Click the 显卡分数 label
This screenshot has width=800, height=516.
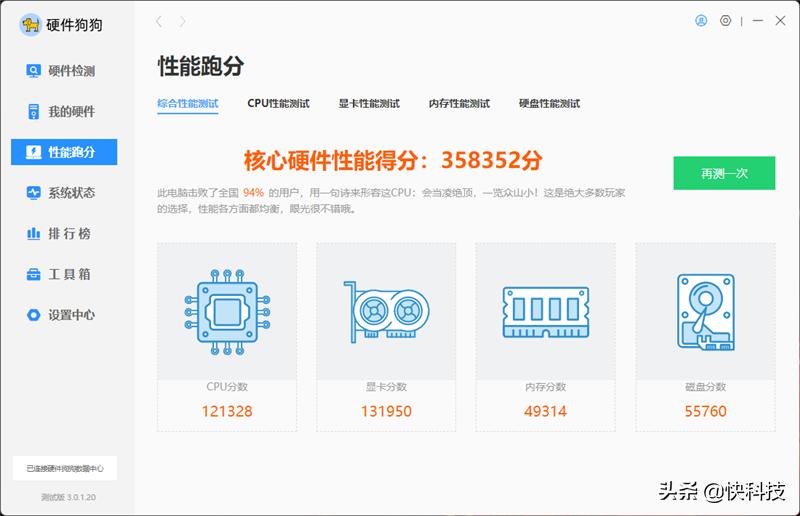[x=386, y=387]
